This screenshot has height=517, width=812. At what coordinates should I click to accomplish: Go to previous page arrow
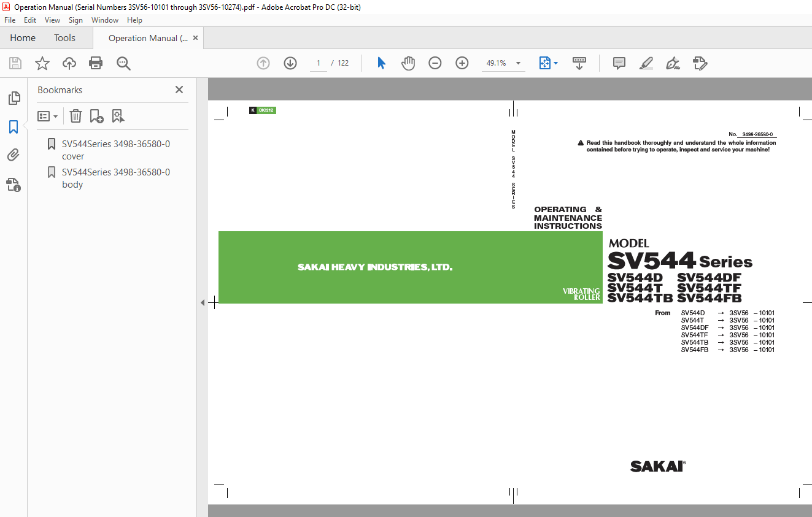click(x=263, y=63)
